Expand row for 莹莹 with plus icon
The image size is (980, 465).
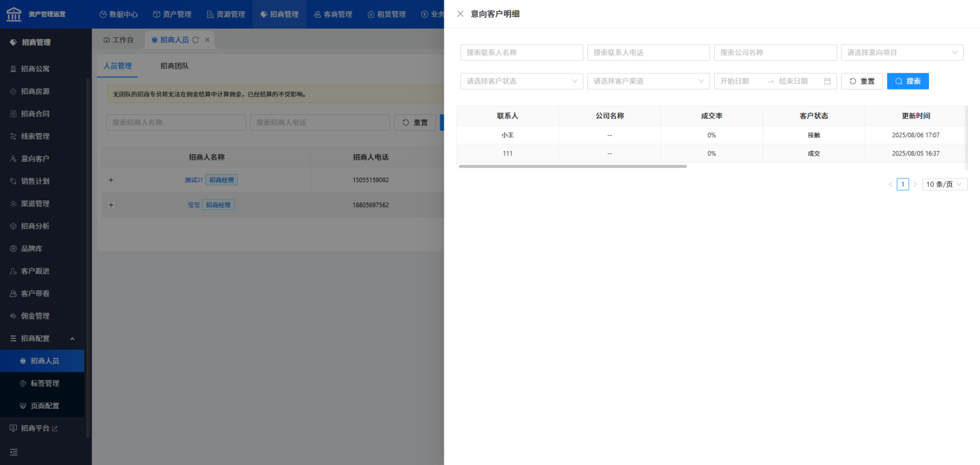coord(110,205)
